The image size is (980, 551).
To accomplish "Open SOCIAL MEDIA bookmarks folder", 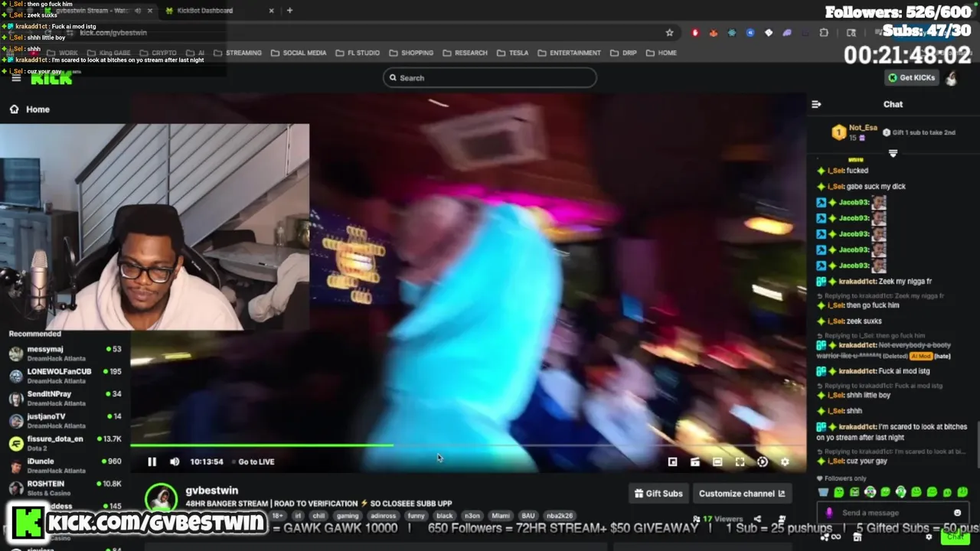I will click(x=299, y=53).
